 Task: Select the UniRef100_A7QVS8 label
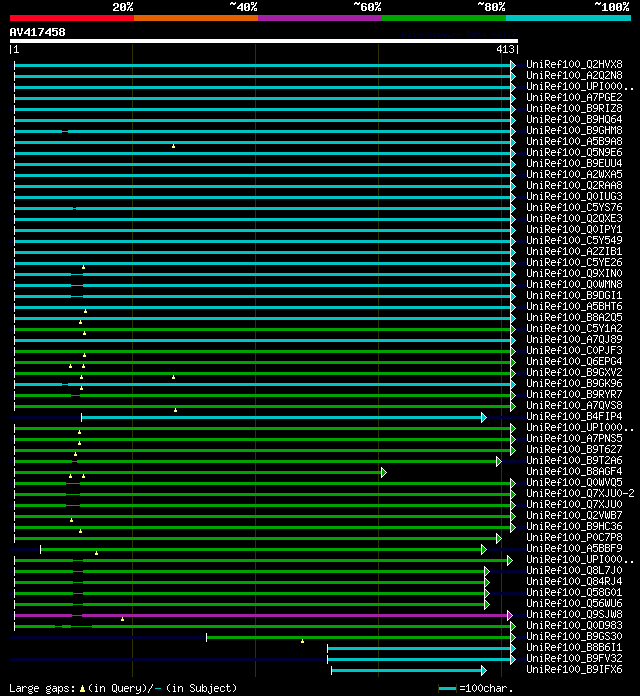click(x=574, y=405)
